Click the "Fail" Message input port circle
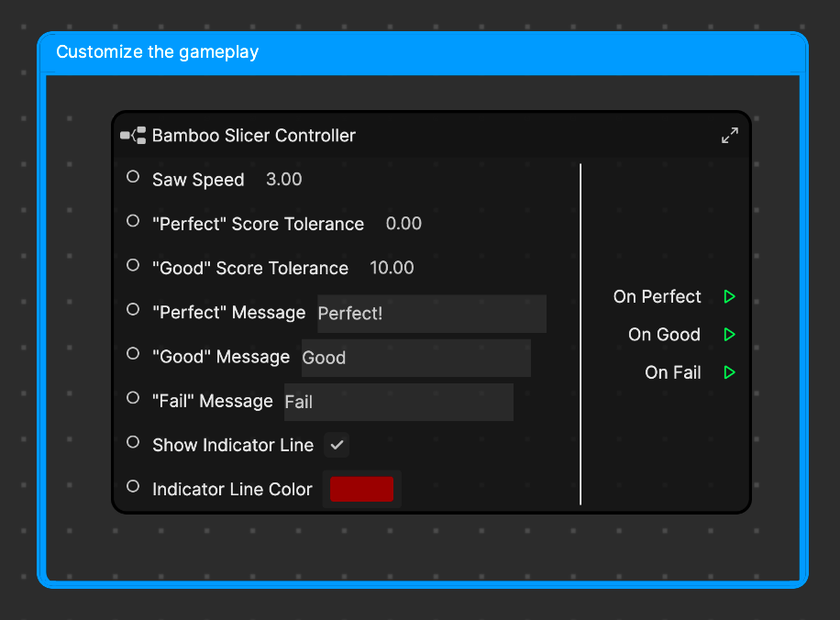The width and height of the screenshot is (840, 620). (x=133, y=397)
